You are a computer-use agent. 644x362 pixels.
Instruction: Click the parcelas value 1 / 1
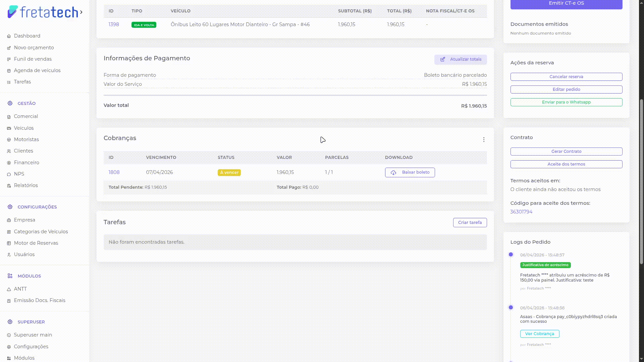[329, 172]
